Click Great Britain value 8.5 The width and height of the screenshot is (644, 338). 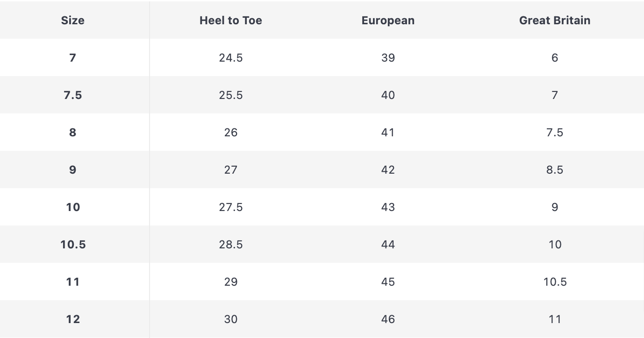pyautogui.click(x=555, y=170)
